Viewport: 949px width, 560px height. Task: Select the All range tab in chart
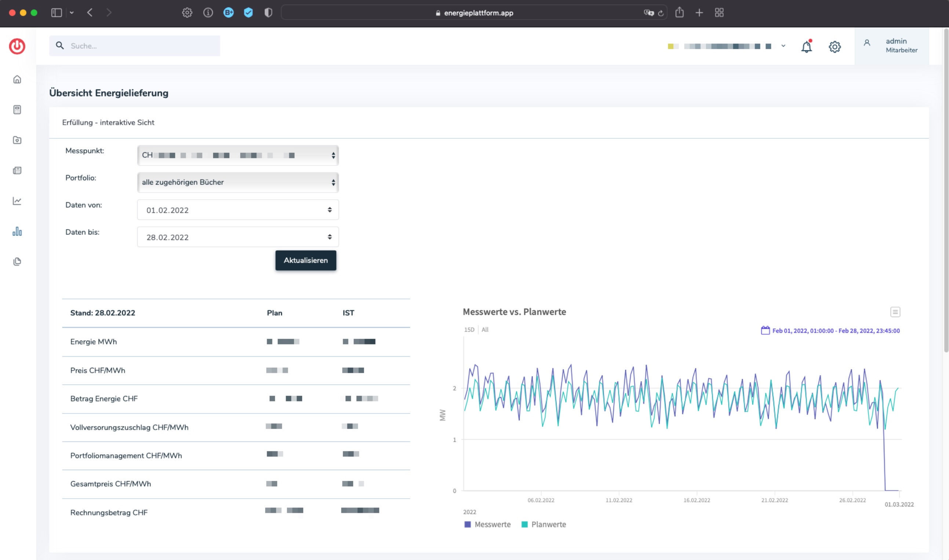pos(485,330)
